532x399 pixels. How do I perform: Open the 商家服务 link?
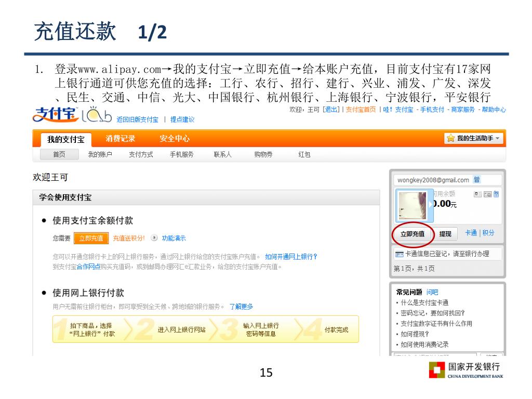[x=463, y=109]
